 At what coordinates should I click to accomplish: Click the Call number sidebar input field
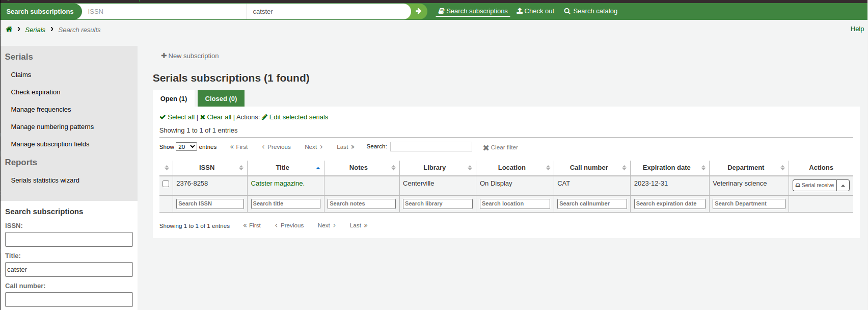tap(69, 299)
